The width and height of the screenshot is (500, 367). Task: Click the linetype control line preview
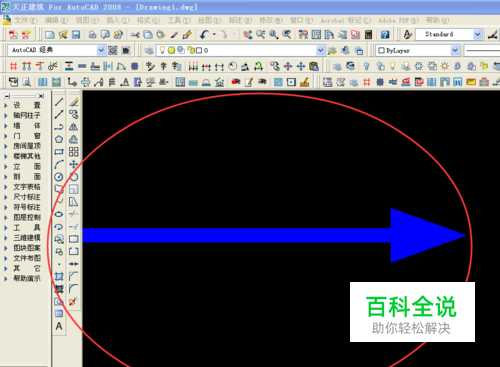483,50
